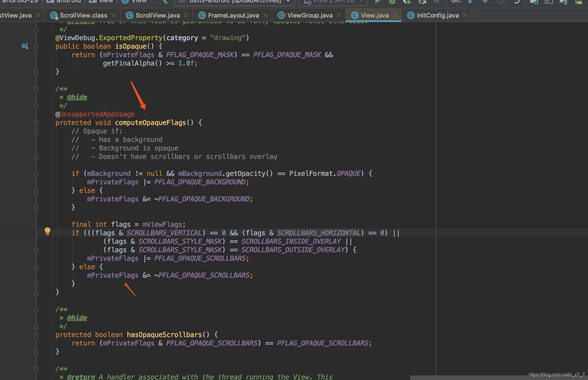Close the ScrollView.class tab
Image resolution: width=588 pixels, height=380 pixels.
114,15
